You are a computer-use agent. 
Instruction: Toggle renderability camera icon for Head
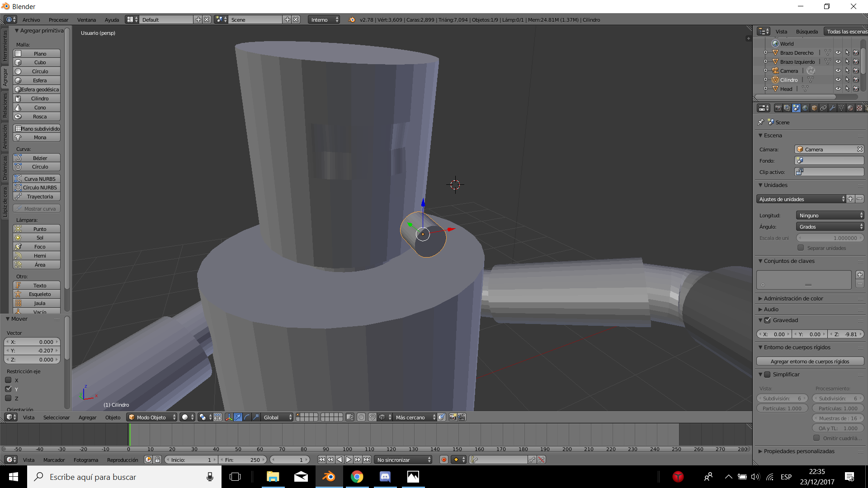[x=856, y=89]
